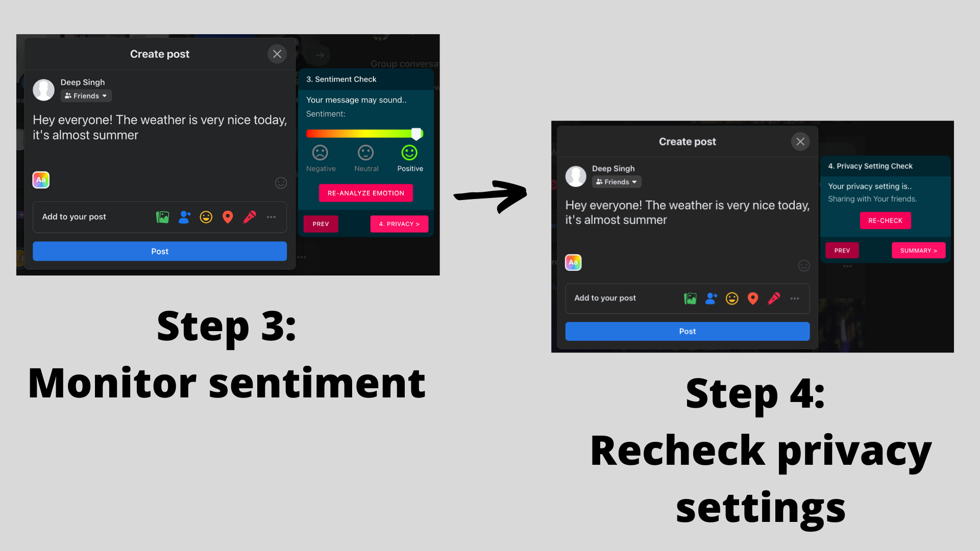The height and width of the screenshot is (551, 980).
Task: Click the post text input field
Action: pyautogui.click(x=160, y=127)
